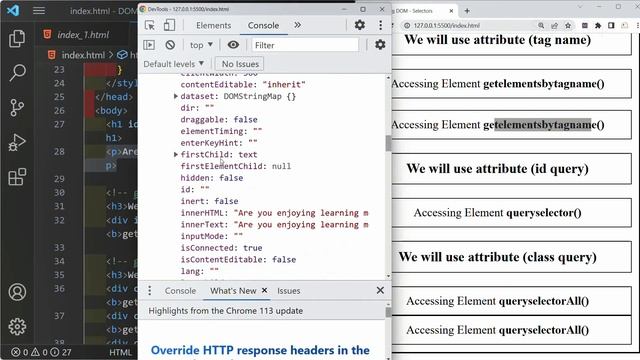Focus the console Filter input

pyautogui.click(x=305, y=45)
